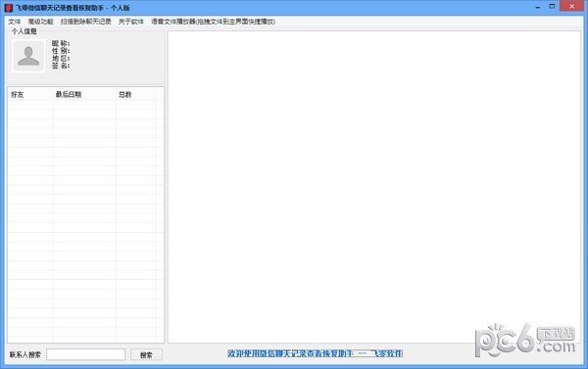Minimize the application window
Viewport: 588px width, 369px height.
coord(538,7)
